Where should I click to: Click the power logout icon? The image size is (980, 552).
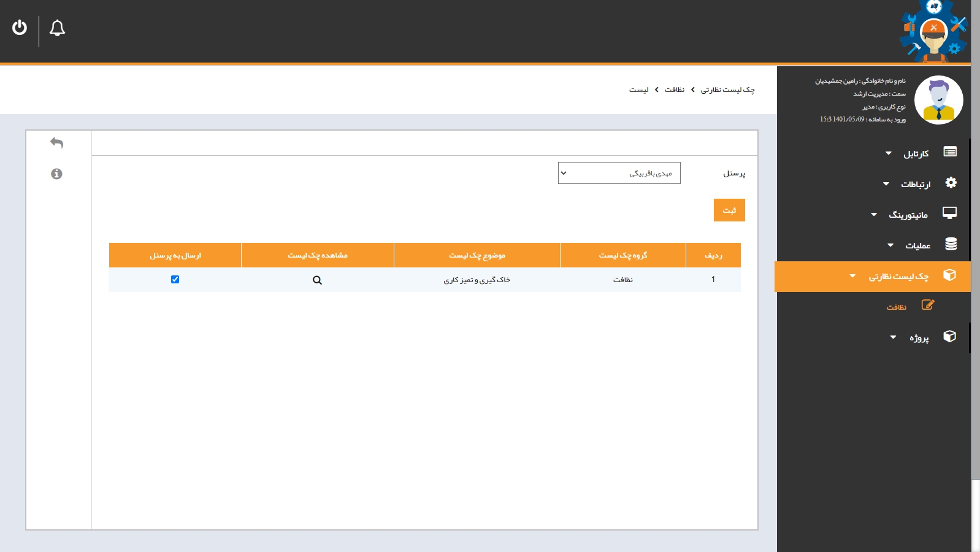(x=20, y=28)
